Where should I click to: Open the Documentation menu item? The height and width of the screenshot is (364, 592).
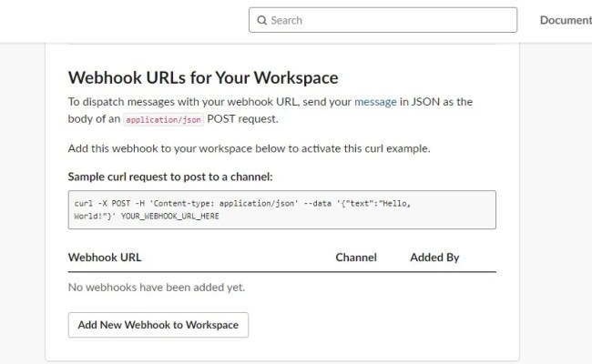(x=566, y=20)
